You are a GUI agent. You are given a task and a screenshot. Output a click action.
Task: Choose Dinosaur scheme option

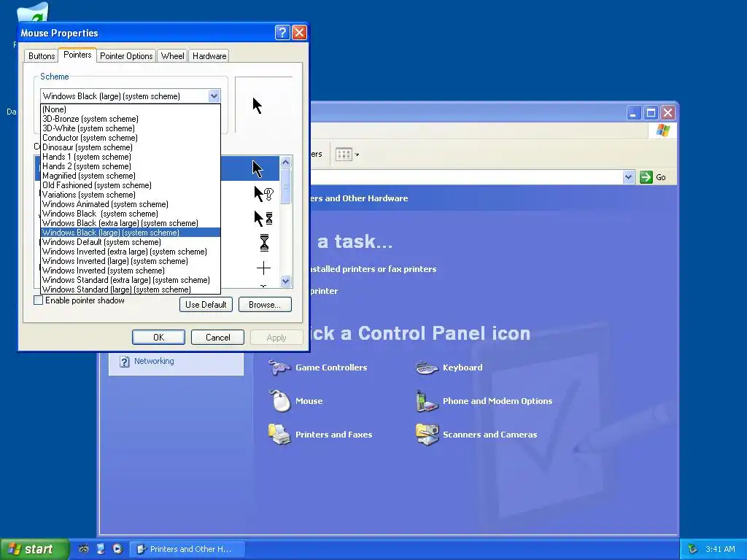tap(130, 147)
